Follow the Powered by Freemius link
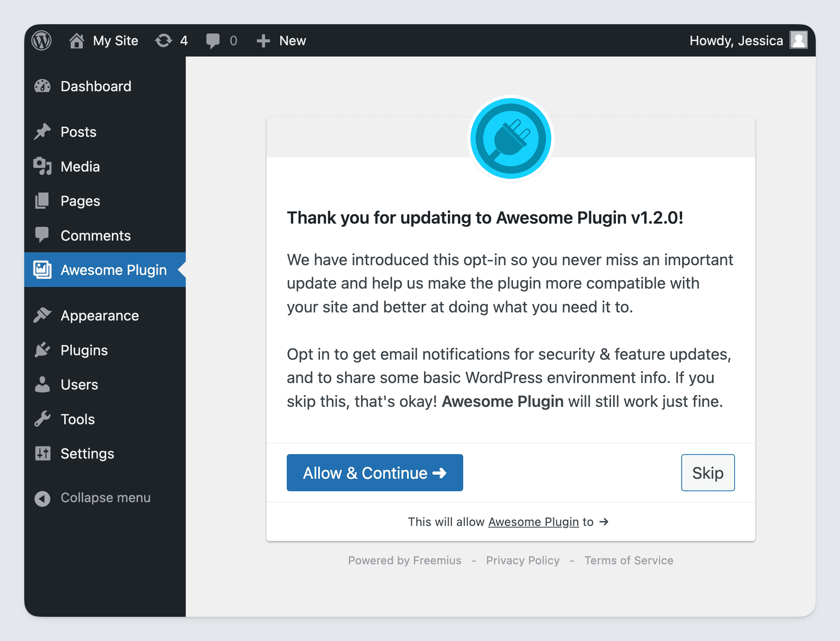 pyautogui.click(x=405, y=560)
